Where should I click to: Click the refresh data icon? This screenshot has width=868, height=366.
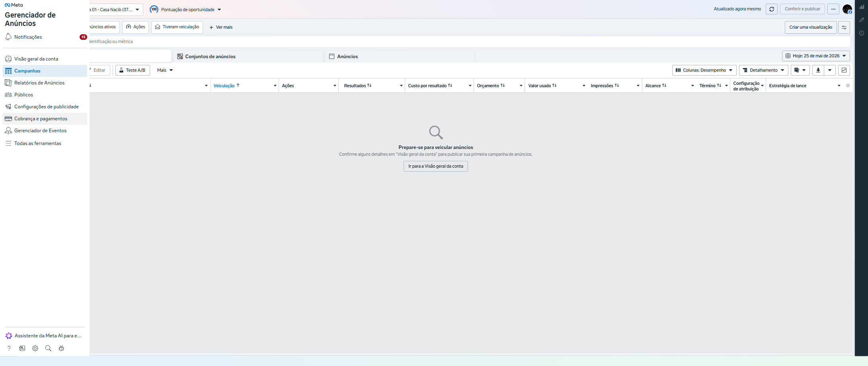pyautogui.click(x=772, y=9)
